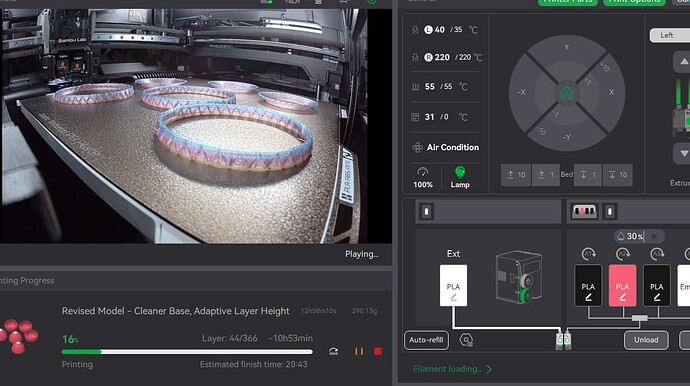Raise the bed by 1

tap(546, 175)
